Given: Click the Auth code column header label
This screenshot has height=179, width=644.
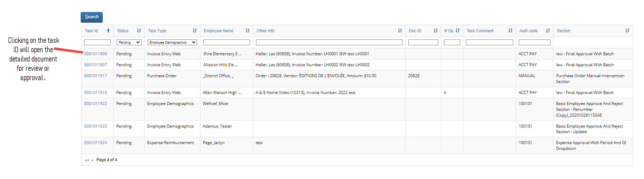Looking at the screenshot, I should (528, 30).
